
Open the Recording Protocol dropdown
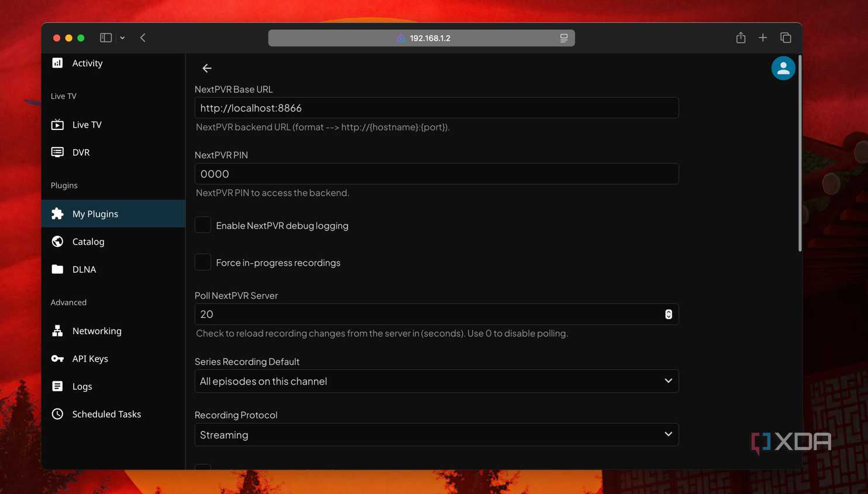436,435
